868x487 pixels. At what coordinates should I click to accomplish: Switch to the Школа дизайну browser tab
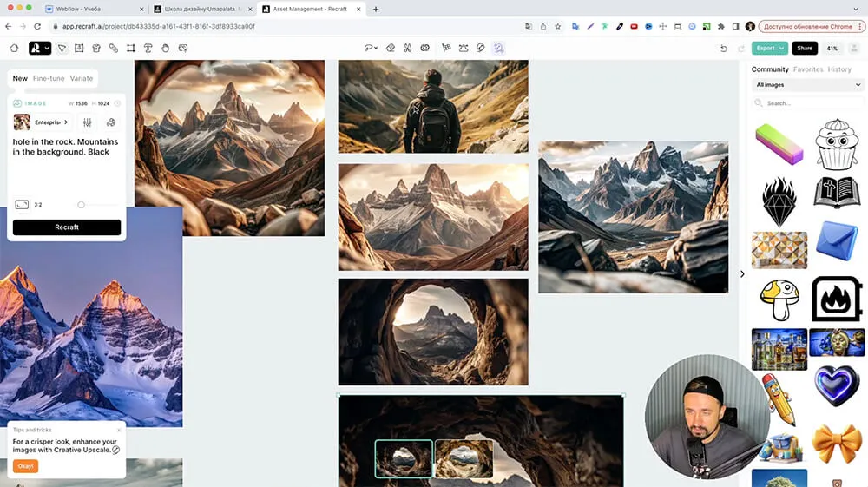point(203,9)
